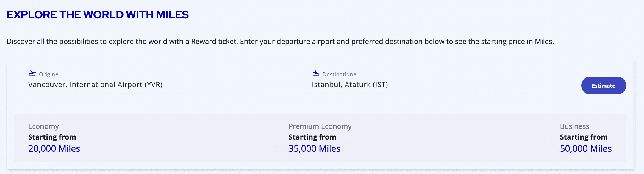Click the landing plane icon beside Destination
Viewport: 644px width, 174px height.
click(316, 73)
